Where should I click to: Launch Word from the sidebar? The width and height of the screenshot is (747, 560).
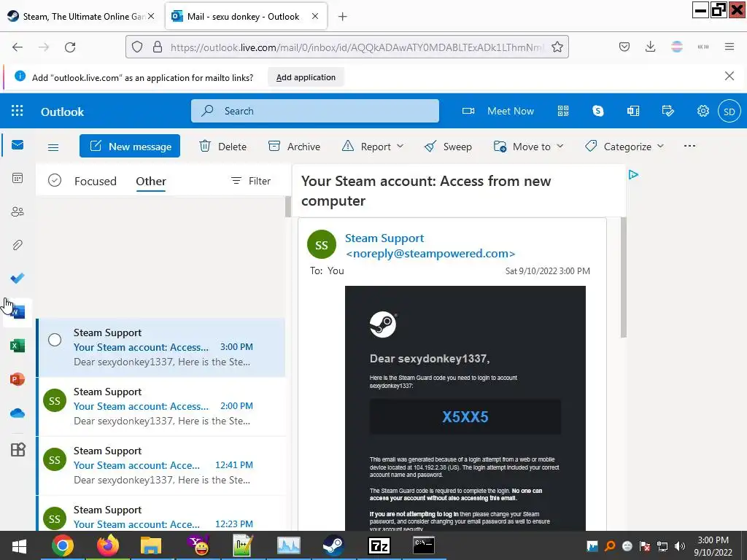tap(18, 312)
